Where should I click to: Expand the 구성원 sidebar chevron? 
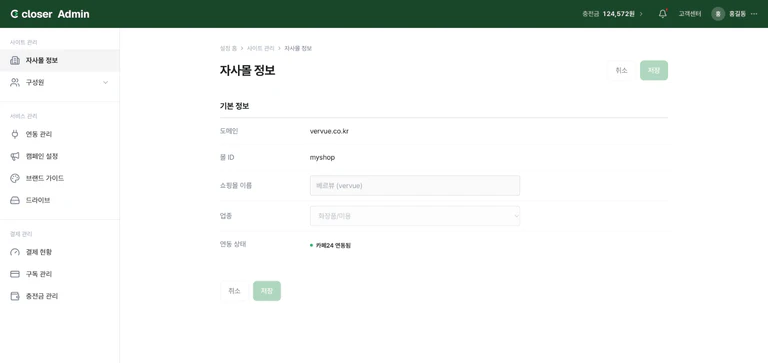[x=105, y=82]
